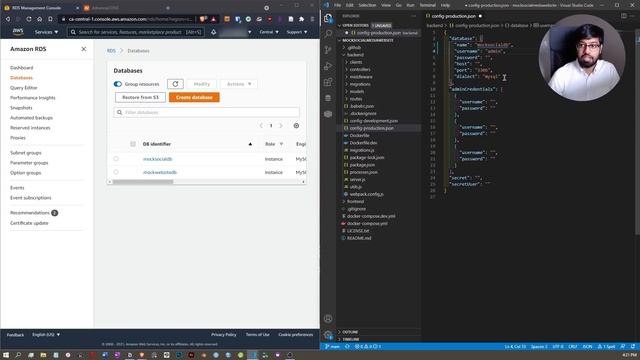The image size is (640, 360).
Task: Select the mocksocialdb radio button
Action: [116, 159]
